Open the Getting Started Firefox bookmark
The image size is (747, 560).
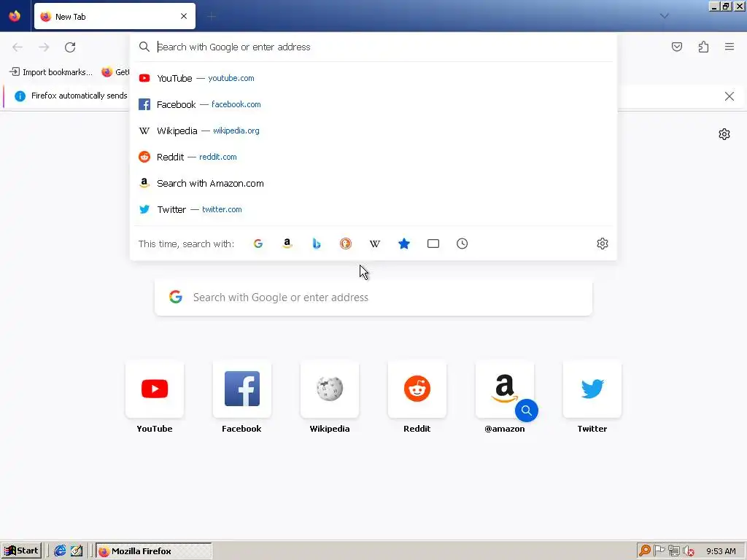pyautogui.click(x=115, y=72)
